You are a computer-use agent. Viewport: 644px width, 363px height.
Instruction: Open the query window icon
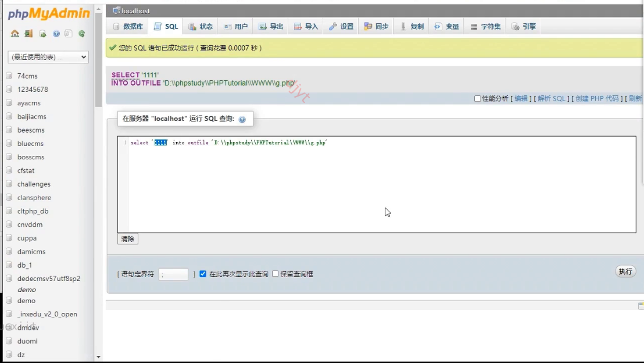click(42, 34)
